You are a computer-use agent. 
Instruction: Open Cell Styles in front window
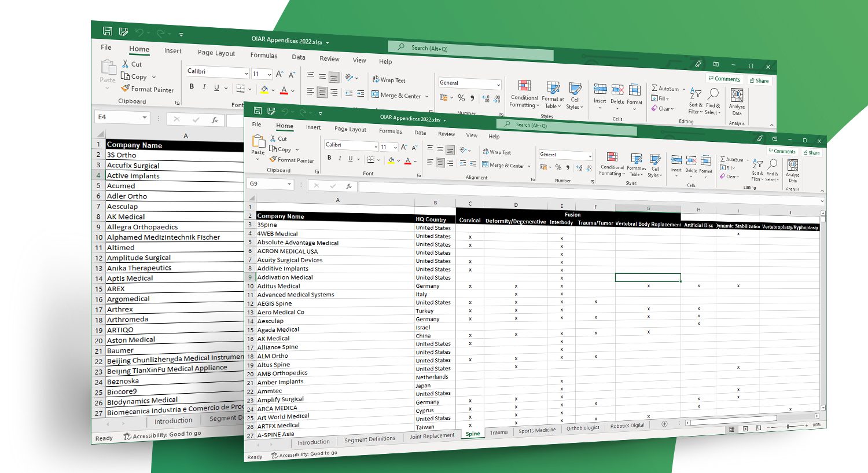pos(654,166)
